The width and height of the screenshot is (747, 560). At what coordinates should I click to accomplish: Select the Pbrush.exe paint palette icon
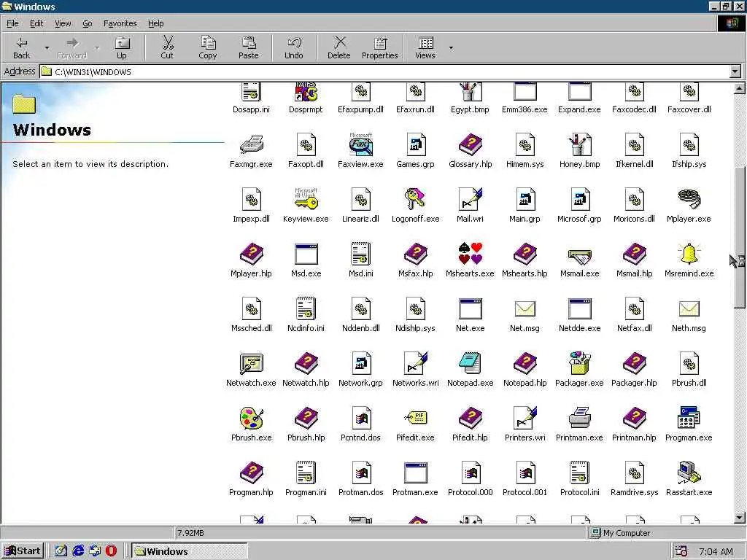tap(251, 418)
